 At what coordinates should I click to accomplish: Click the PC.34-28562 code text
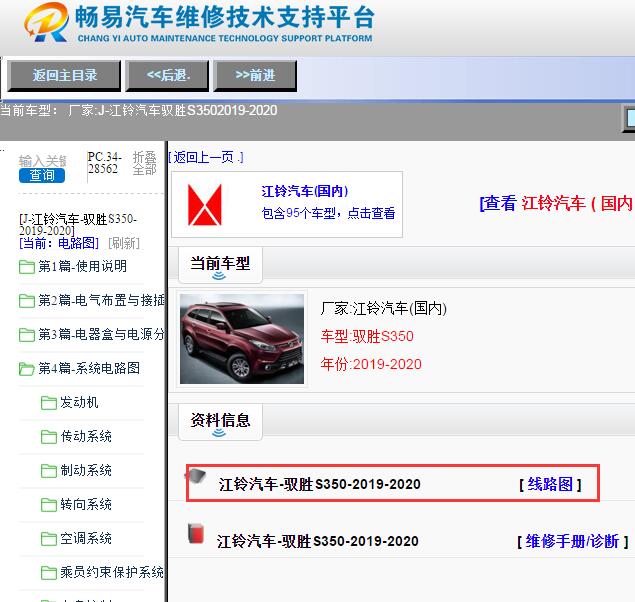click(x=104, y=163)
